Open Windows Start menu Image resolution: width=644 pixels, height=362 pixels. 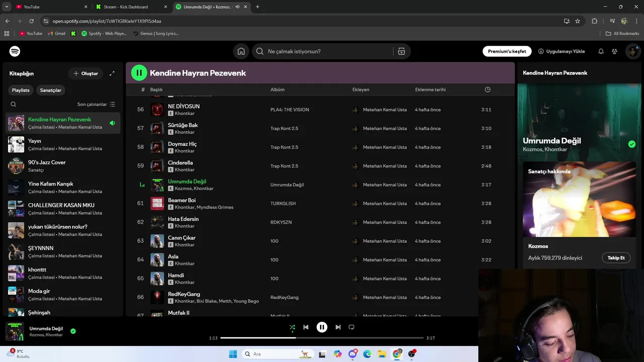pyautogui.click(x=233, y=354)
